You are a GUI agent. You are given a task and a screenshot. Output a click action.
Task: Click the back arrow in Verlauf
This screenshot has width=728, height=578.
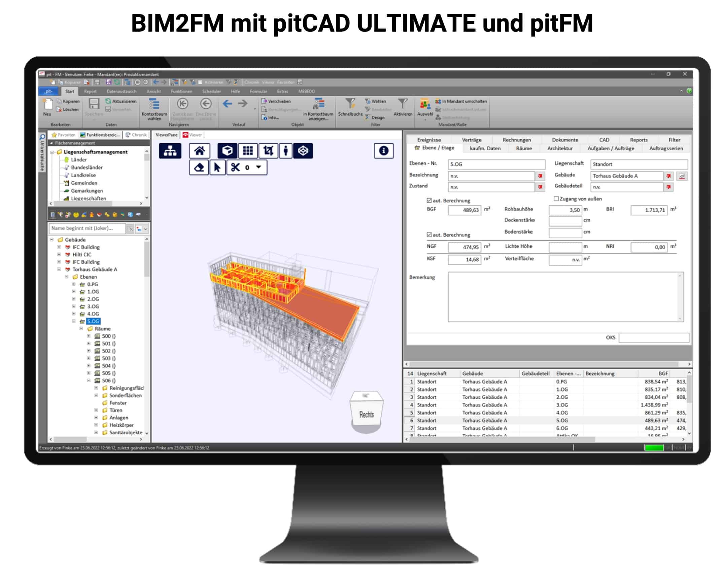[x=227, y=104]
